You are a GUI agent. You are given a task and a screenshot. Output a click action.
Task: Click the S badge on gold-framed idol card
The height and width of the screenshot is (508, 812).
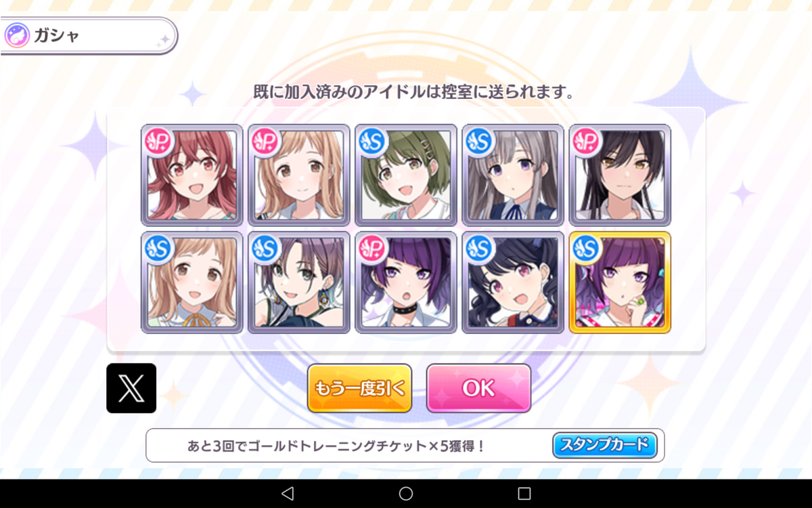tap(585, 247)
